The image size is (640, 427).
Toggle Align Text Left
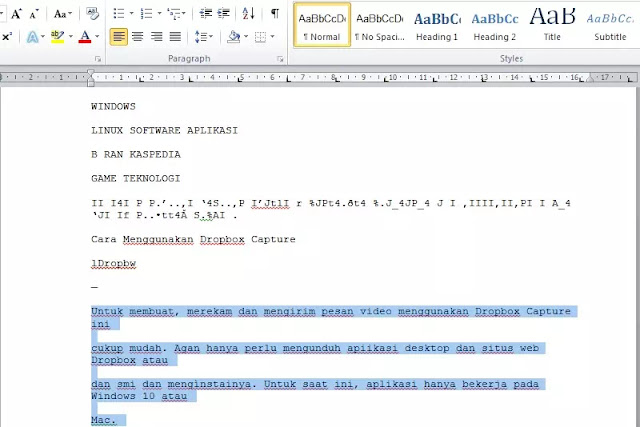tap(118, 37)
